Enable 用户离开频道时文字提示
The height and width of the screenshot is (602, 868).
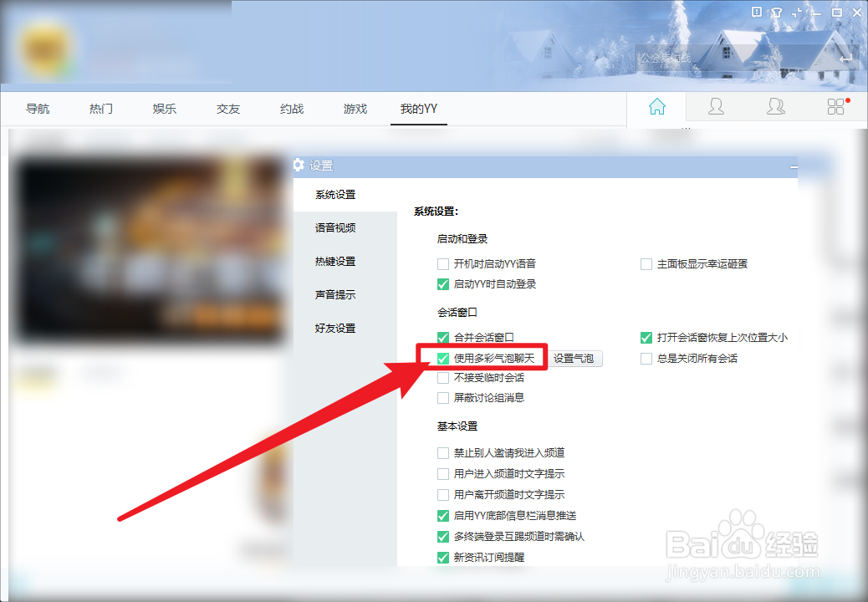tap(443, 495)
